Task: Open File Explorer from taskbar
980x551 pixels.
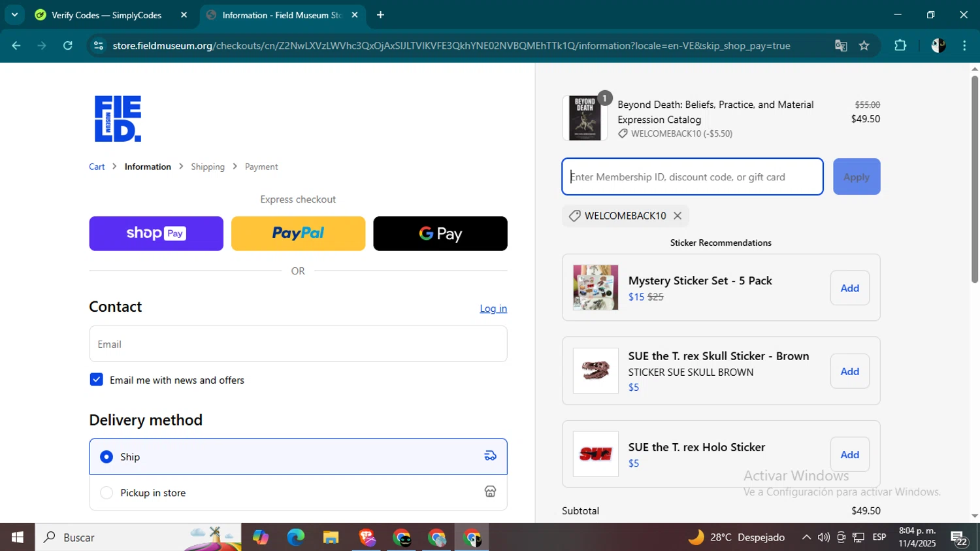Action: click(331, 537)
